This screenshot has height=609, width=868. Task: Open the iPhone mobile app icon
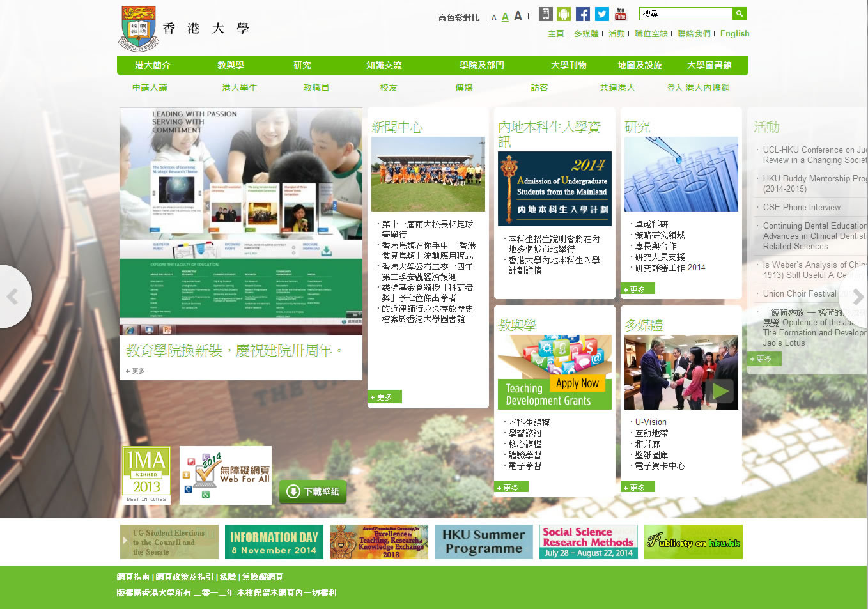pos(545,14)
